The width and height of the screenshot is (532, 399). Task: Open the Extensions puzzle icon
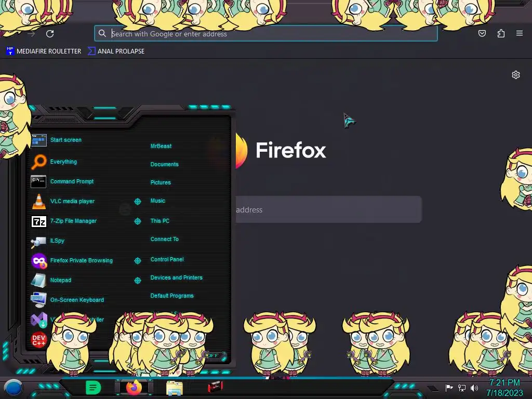pos(501,33)
